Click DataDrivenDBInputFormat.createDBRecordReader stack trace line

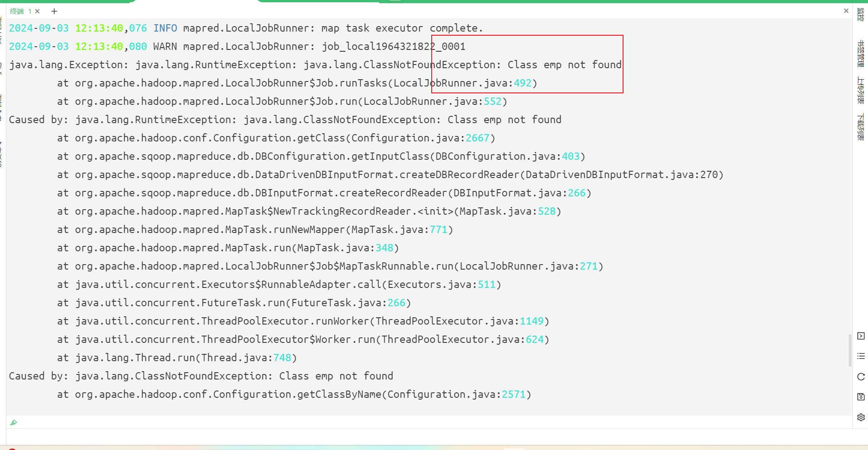coord(390,175)
